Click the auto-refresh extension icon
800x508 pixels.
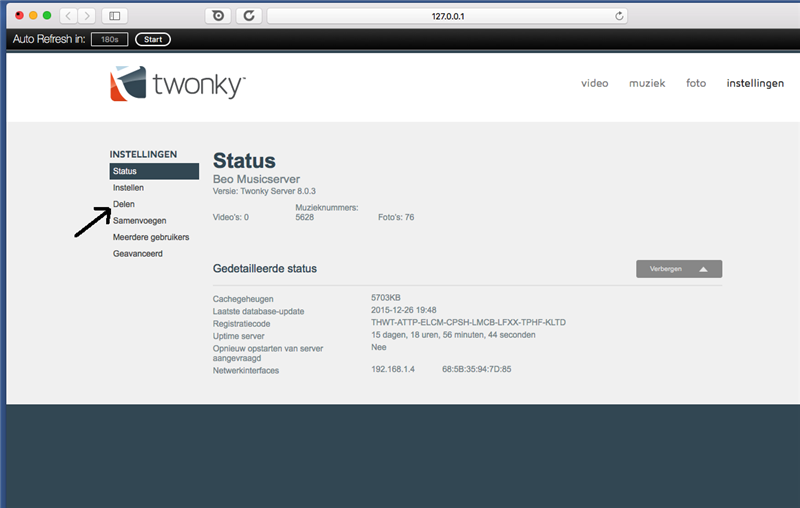tap(218, 16)
